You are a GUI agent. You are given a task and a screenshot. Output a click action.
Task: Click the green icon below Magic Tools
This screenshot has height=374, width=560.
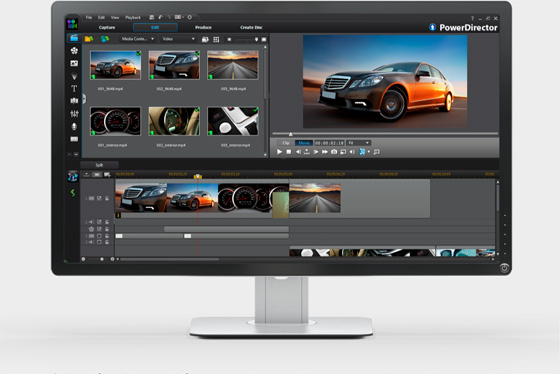[72, 193]
